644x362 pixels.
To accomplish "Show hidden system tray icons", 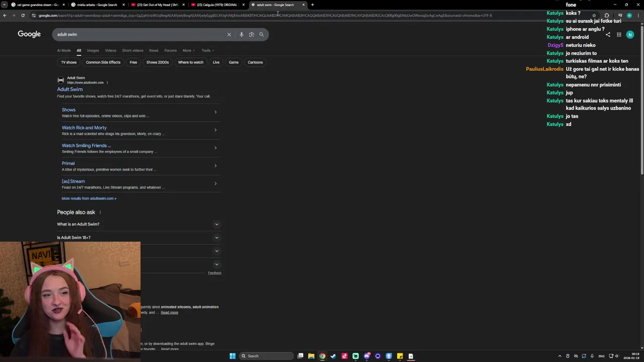I will tap(560, 356).
